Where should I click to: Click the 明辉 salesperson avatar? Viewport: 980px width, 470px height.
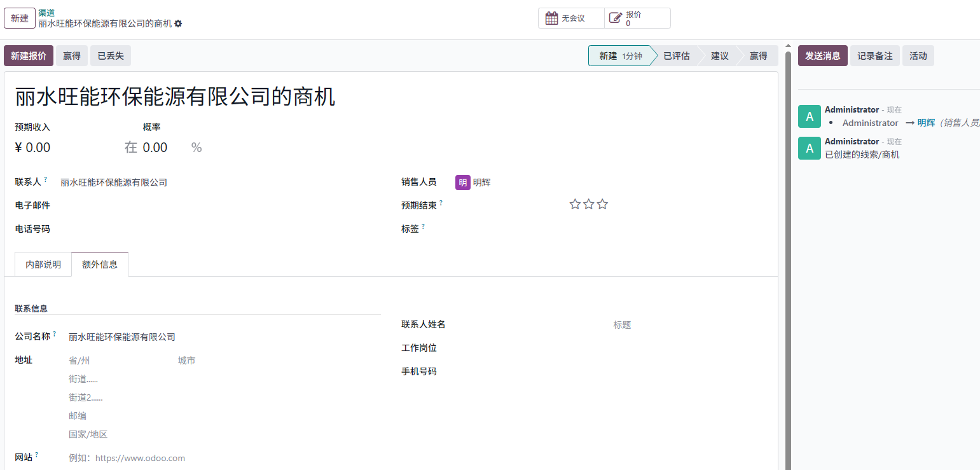point(462,183)
